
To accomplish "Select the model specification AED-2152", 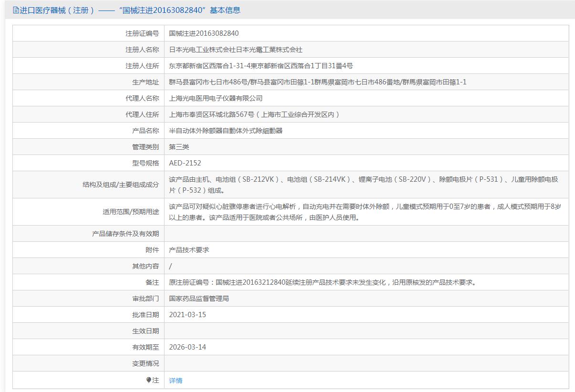I will click(185, 163).
